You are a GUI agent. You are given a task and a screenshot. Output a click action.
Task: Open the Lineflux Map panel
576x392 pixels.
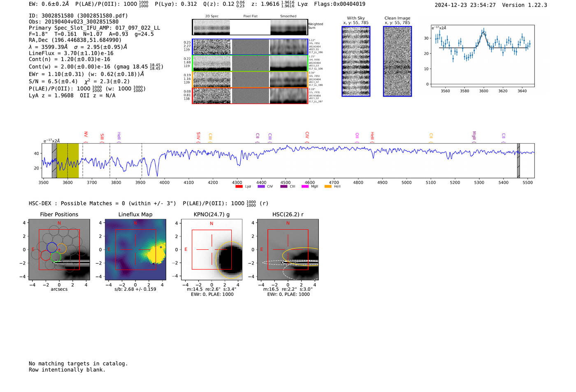[x=135, y=250]
